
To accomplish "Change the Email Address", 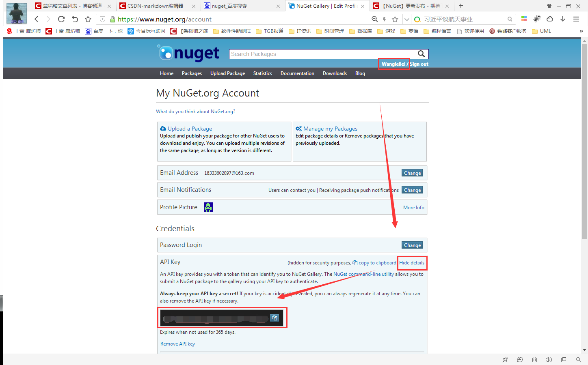I will click(412, 173).
